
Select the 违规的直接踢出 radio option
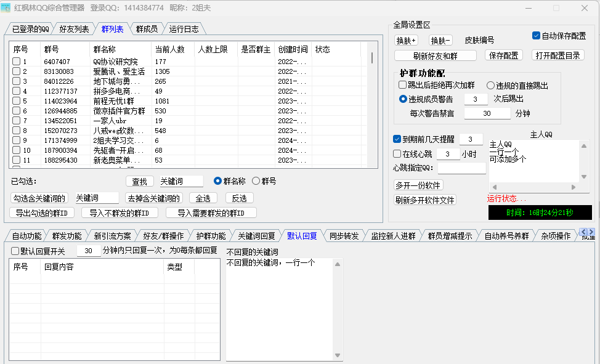[491, 86]
